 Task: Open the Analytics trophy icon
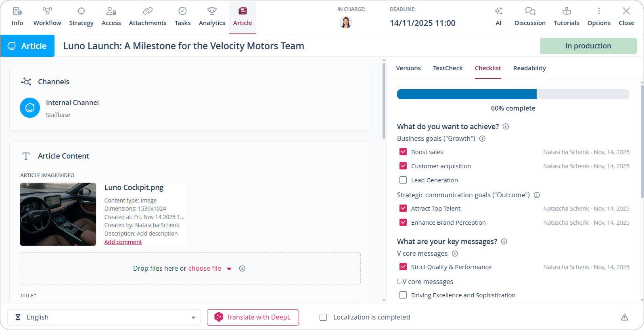coord(212,11)
